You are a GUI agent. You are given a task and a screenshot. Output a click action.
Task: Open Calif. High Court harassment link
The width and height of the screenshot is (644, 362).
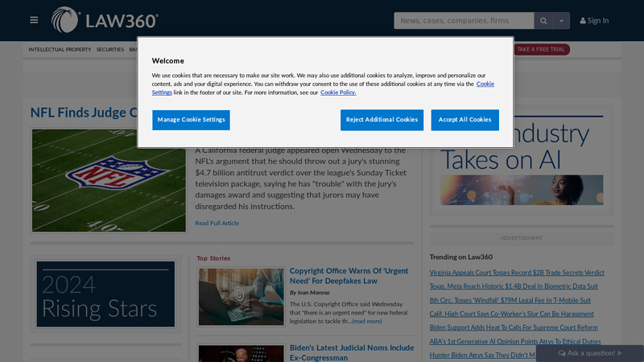[x=511, y=314]
